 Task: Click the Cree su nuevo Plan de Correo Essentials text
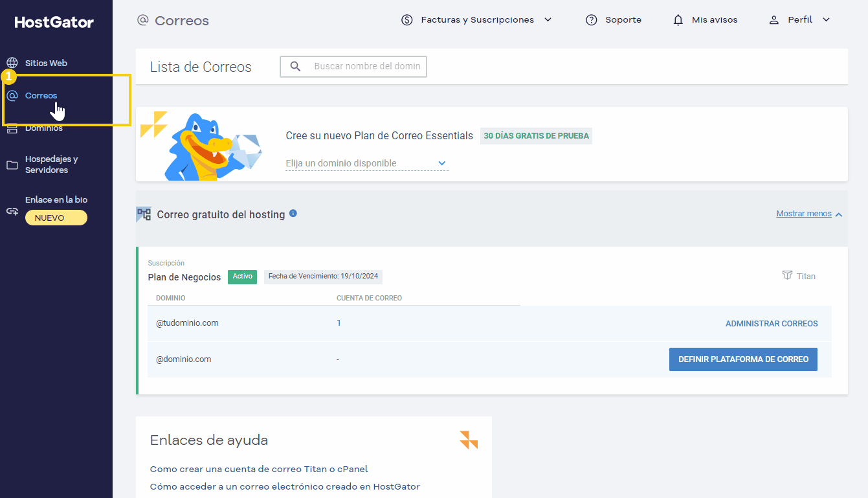[x=379, y=136]
